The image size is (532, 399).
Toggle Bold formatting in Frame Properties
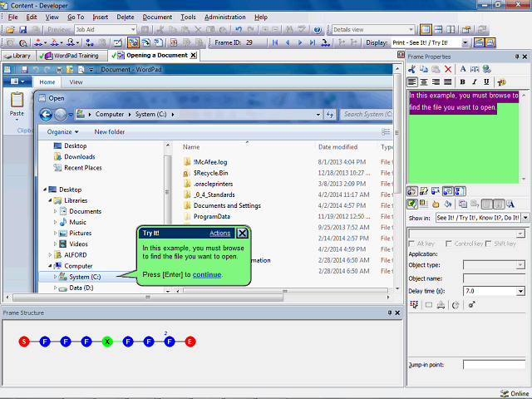462,82
